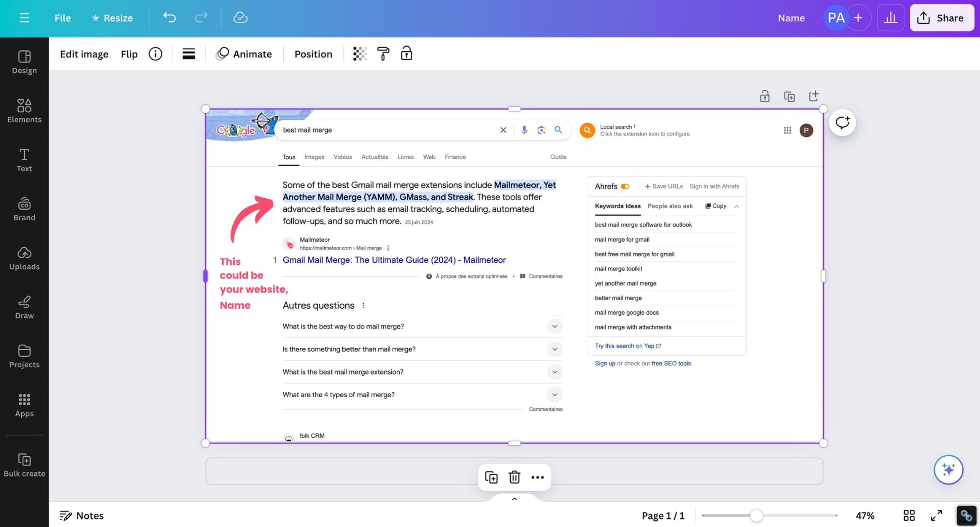The width and height of the screenshot is (980, 527).
Task: Add collaborator with plus button
Action: click(858, 18)
